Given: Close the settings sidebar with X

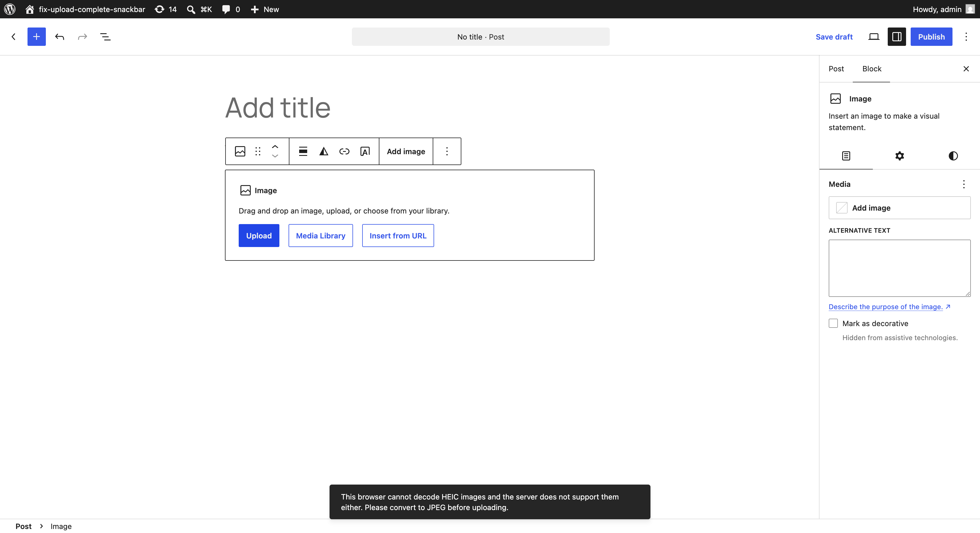Looking at the screenshot, I should tap(966, 68).
